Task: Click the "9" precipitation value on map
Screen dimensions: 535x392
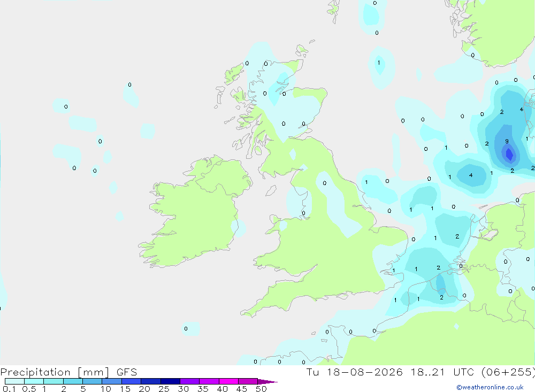Action: 507,141
